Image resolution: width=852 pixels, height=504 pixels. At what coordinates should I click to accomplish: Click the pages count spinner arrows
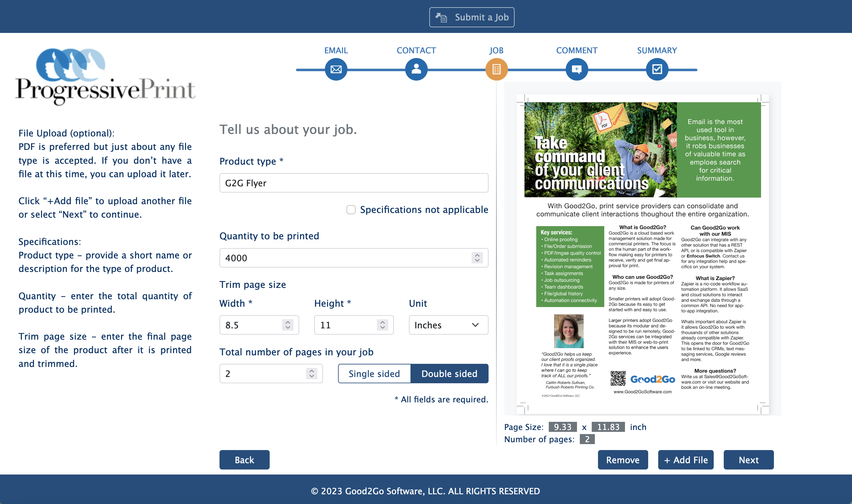click(x=311, y=374)
